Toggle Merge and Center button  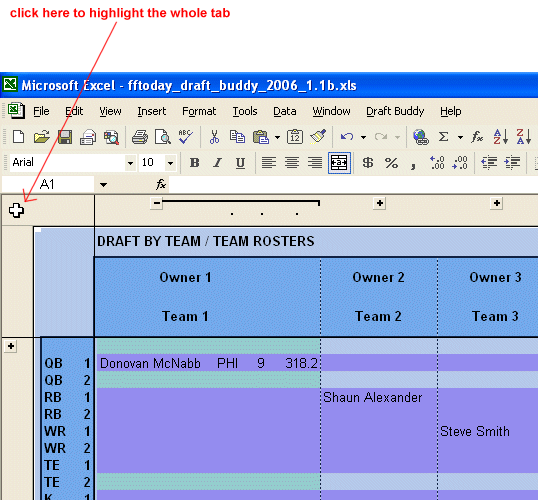click(339, 163)
